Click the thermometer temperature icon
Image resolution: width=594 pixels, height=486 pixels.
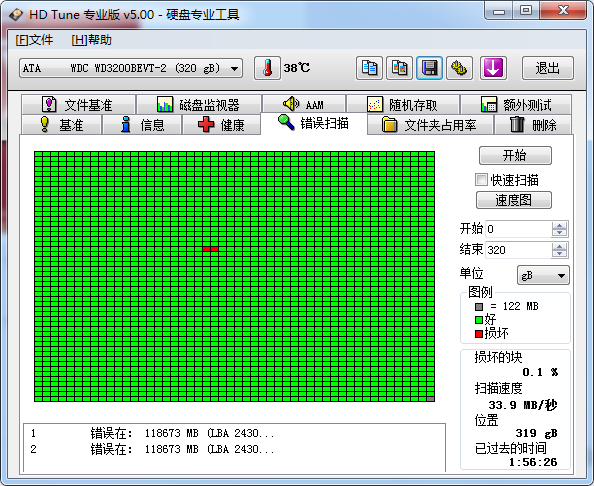267,68
